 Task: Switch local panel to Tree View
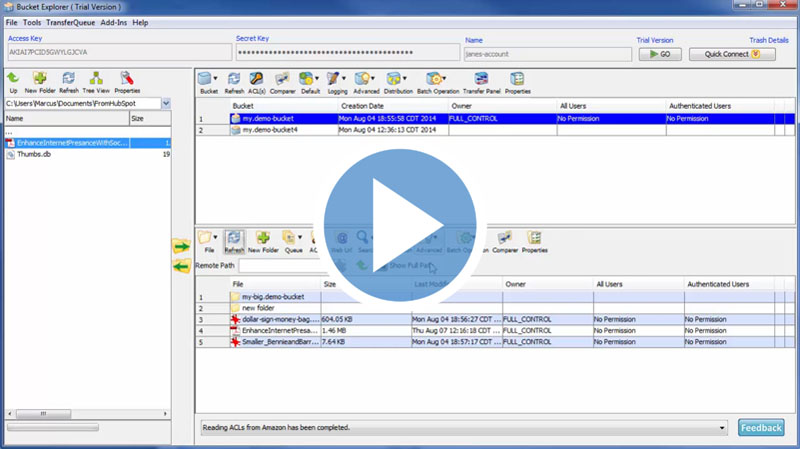96,80
